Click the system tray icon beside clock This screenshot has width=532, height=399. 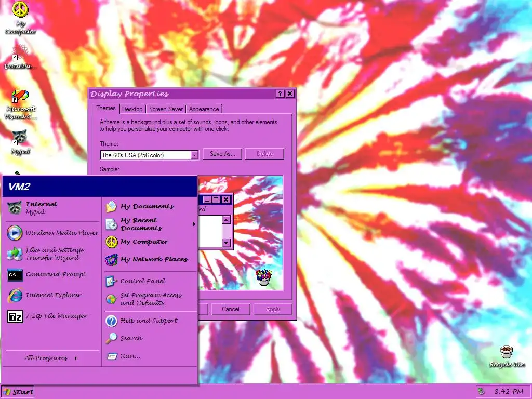coord(481,392)
